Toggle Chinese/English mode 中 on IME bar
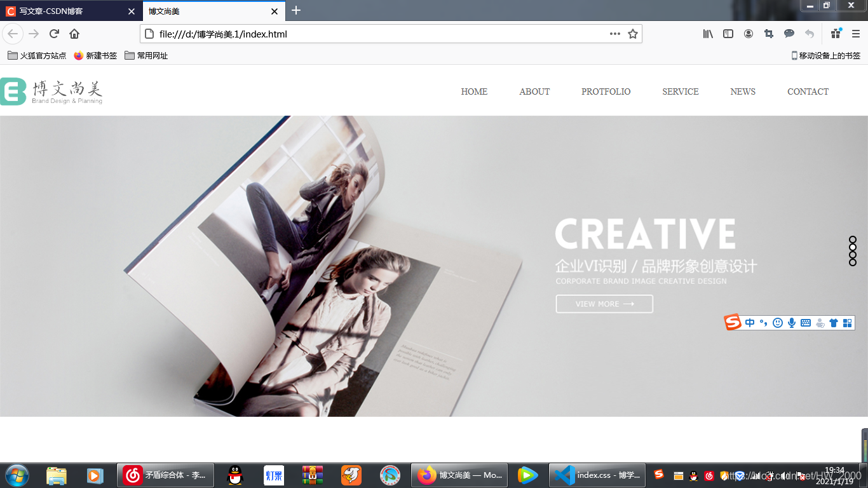 (750, 323)
